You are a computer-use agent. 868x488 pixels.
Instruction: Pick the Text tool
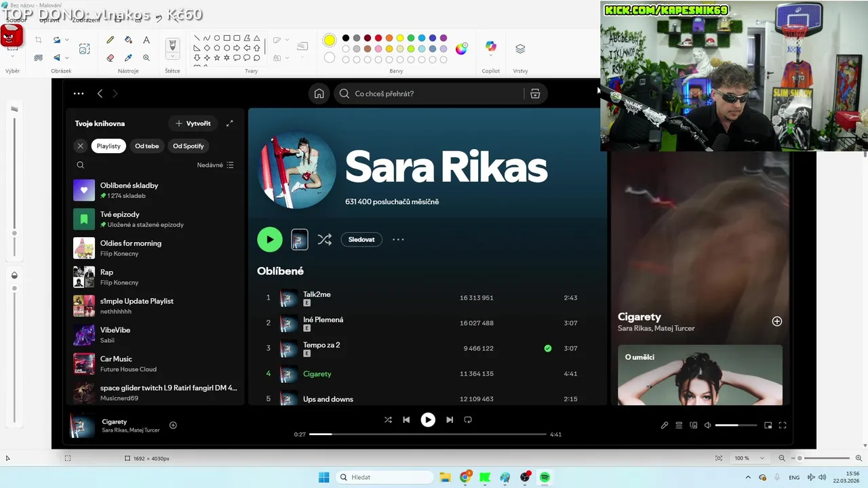pos(146,40)
